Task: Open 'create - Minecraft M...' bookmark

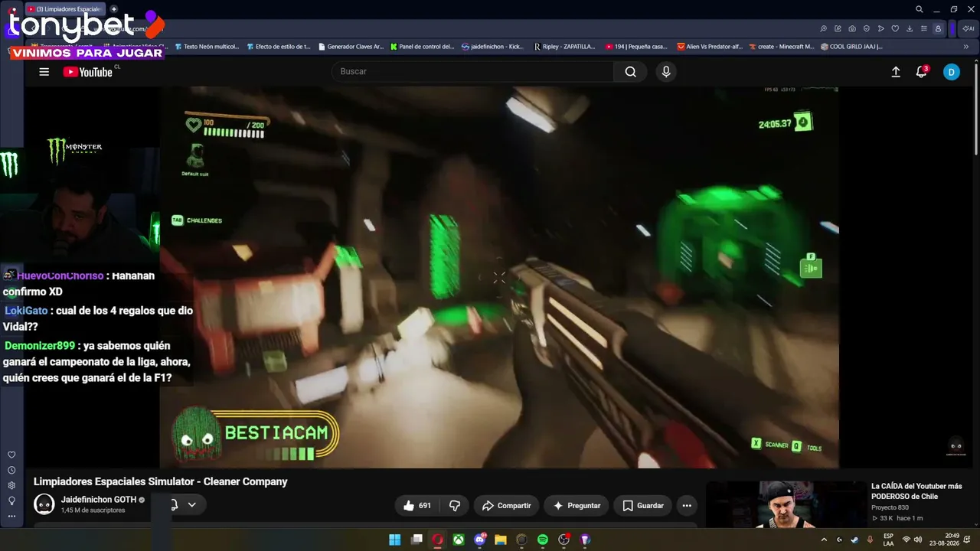Action: point(782,47)
